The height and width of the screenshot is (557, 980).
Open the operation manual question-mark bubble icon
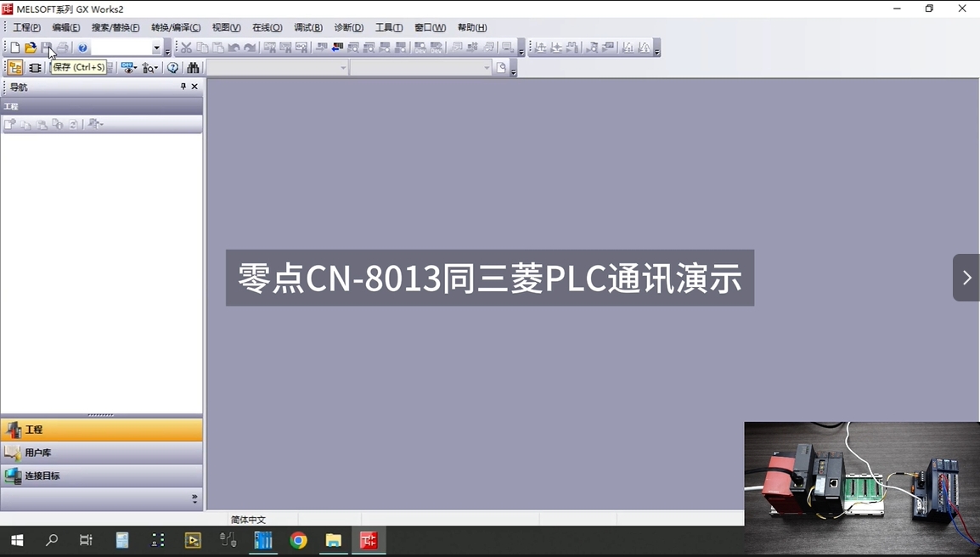(172, 68)
